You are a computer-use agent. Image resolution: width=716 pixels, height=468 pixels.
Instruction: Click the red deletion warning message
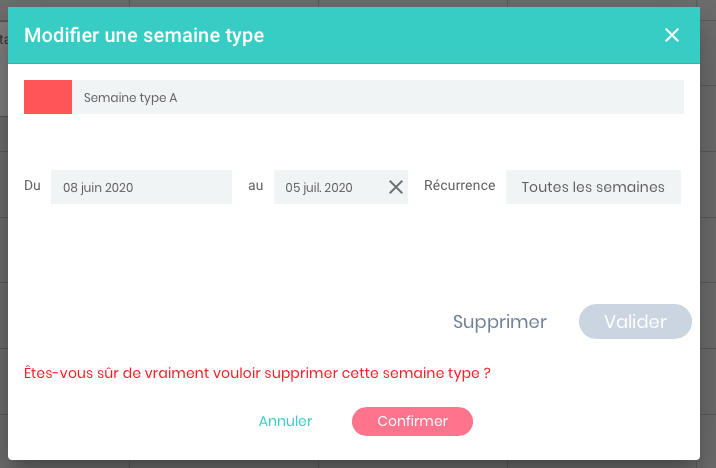(x=257, y=374)
